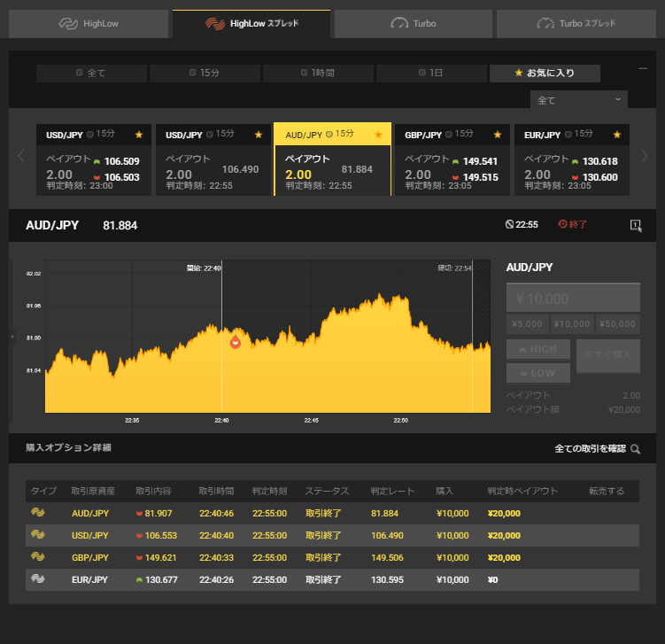Image resolution: width=665 pixels, height=644 pixels.
Task: Click the search magnifier icon
Action: (635, 449)
